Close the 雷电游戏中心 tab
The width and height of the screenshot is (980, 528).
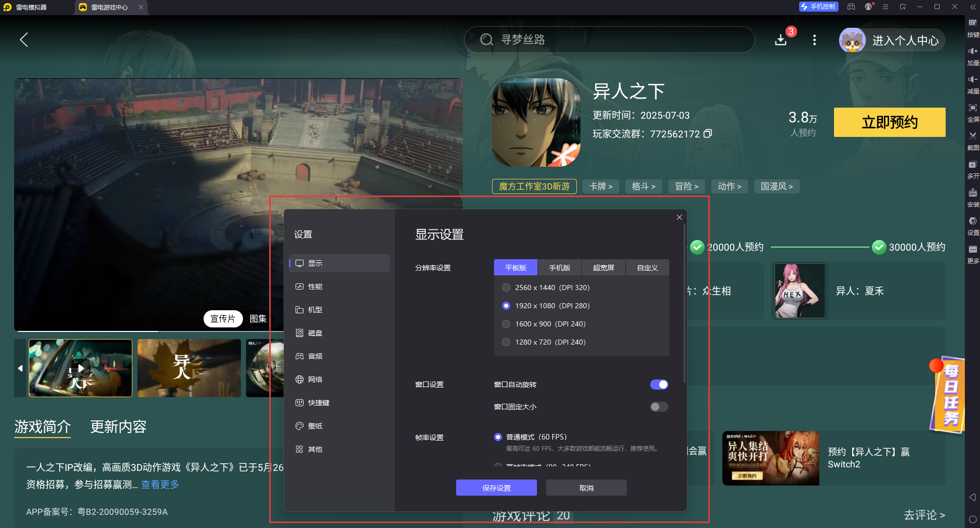[x=141, y=7]
